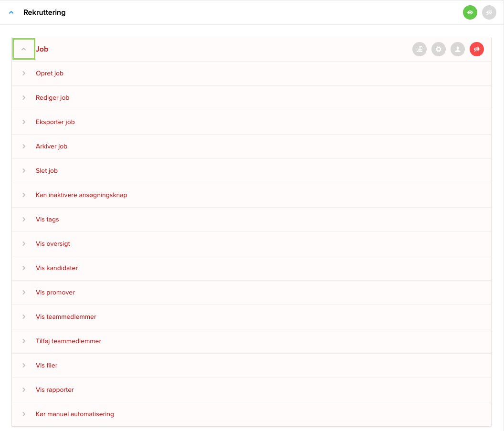Image resolution: width=504 pixels, height=431 pixels.
Task: Click the gear icon next to the Job header
Action: point(439,49)
